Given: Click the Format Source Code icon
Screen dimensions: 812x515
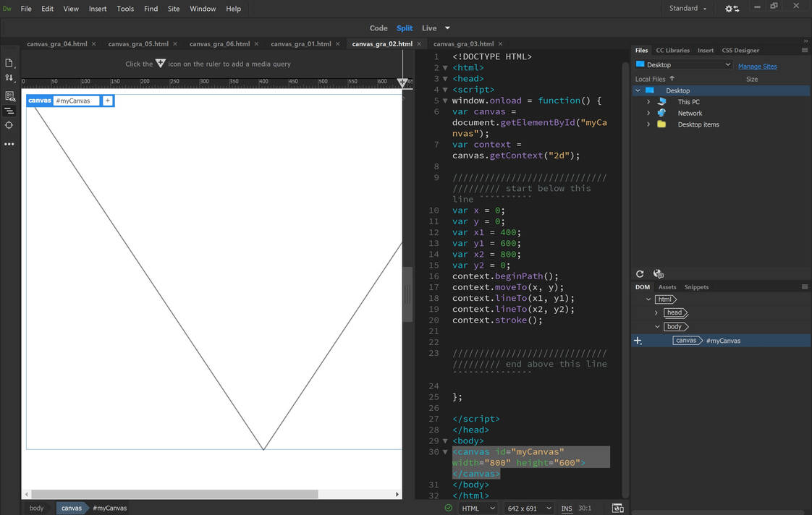Looking at the screenshot, I should coord(9,111).
